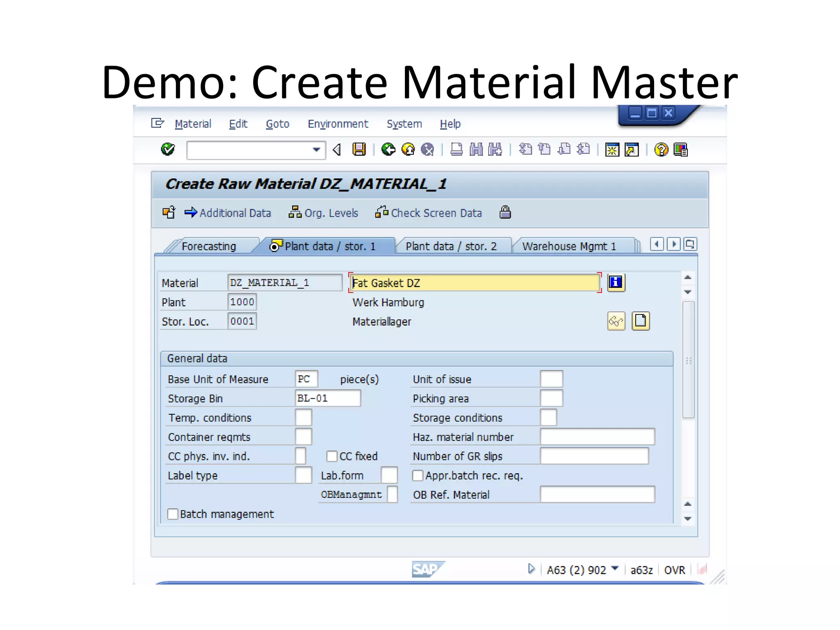
Task: Open the Help menu
Action: pyautogui.click(x=450, y=124)
